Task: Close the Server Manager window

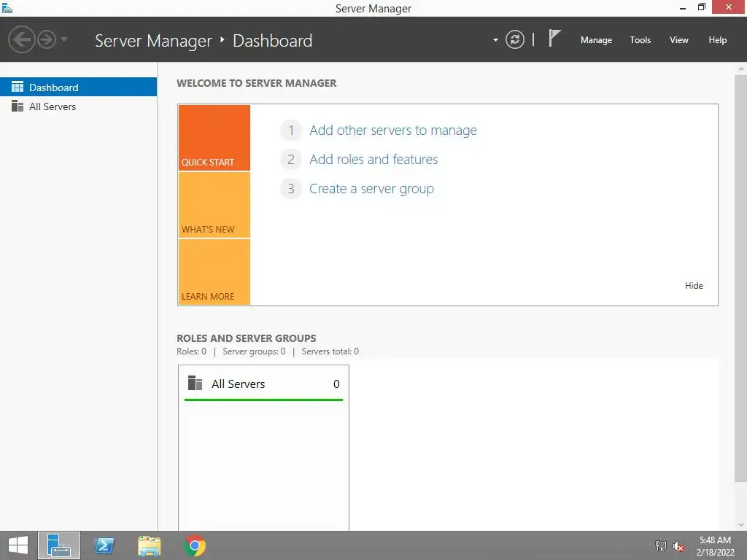Action: pos(729,7)
